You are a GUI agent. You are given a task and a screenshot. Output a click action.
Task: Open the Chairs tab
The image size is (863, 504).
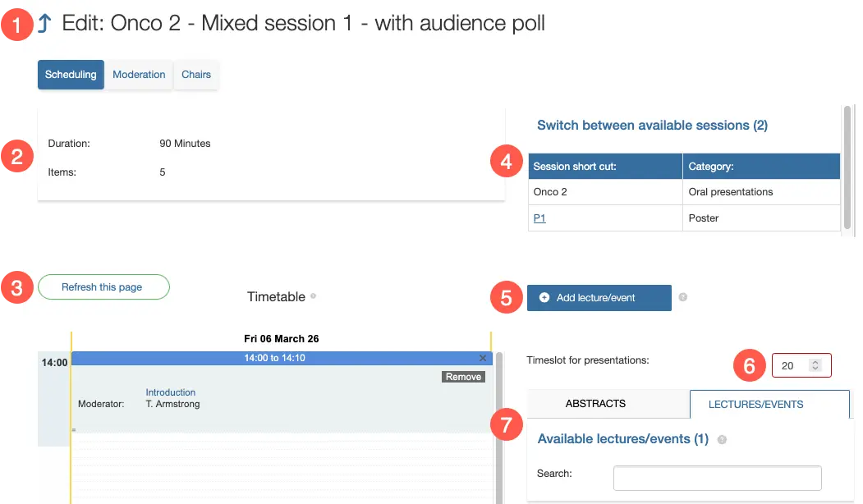[x=196, y=75]
